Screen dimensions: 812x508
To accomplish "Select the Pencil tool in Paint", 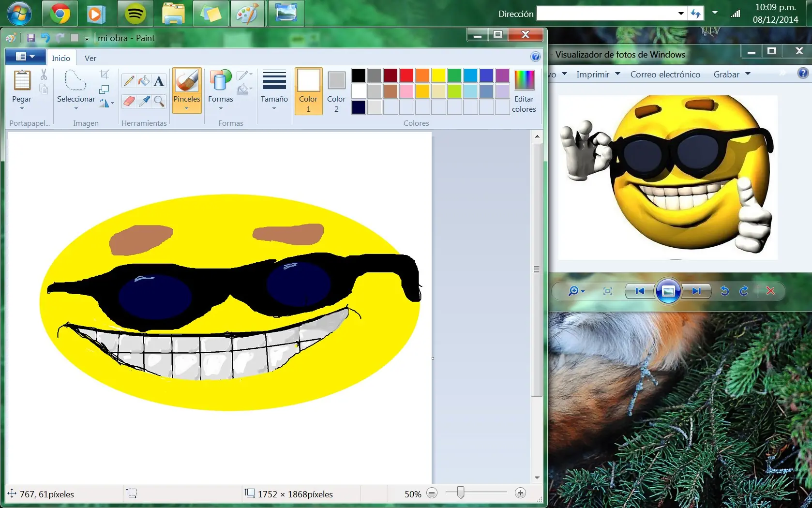I will [129, 81].
